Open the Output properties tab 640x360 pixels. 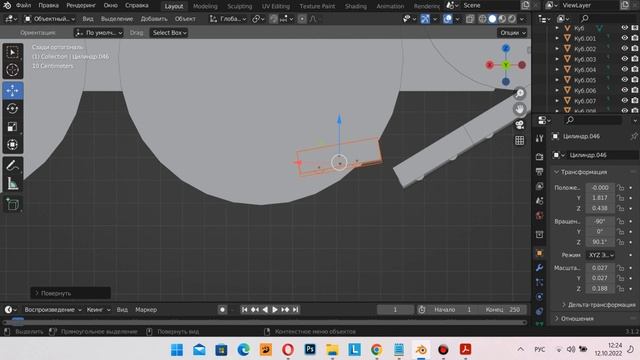[x=540, y=171]
